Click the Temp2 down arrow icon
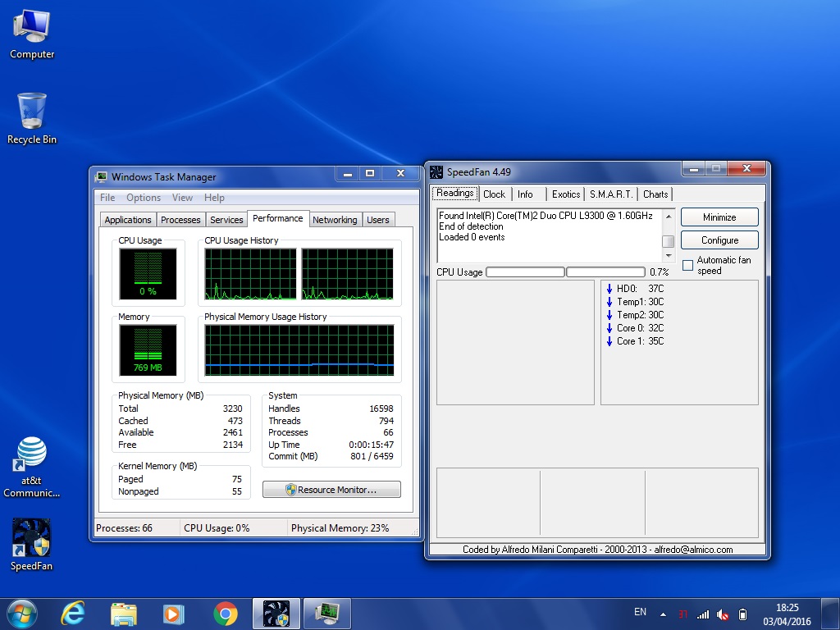 (x=609, y=315)
